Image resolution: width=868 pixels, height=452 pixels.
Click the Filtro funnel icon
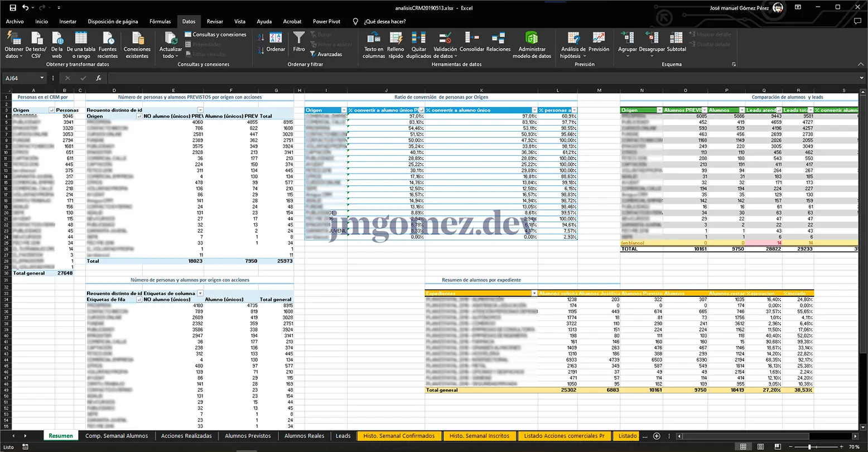click(299, 39)
